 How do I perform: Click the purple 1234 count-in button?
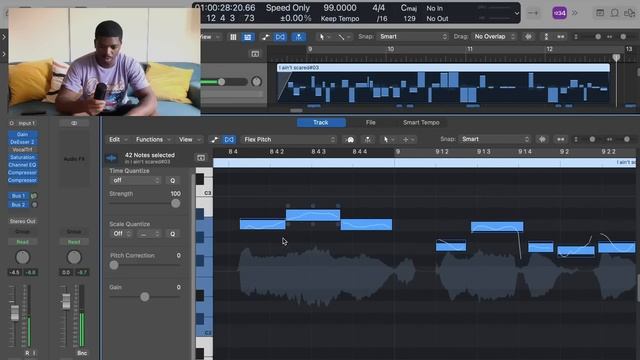click(559, 13)
